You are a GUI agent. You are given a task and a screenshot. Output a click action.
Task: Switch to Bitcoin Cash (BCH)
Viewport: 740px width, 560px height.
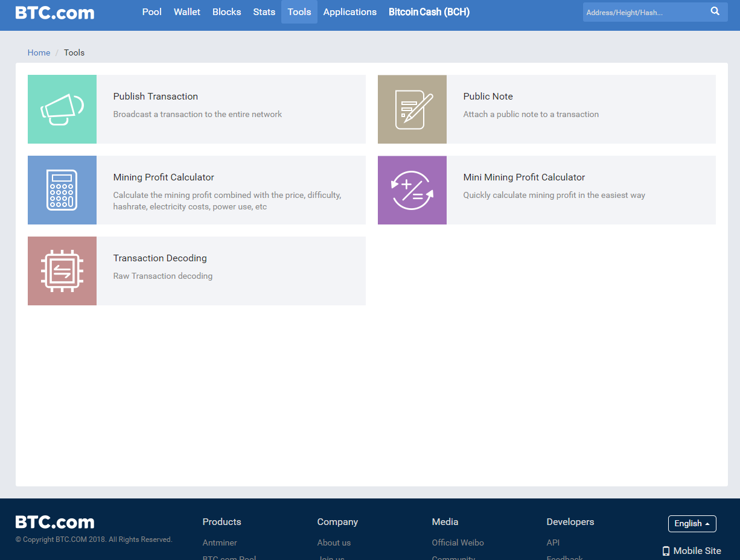[429, 12]
